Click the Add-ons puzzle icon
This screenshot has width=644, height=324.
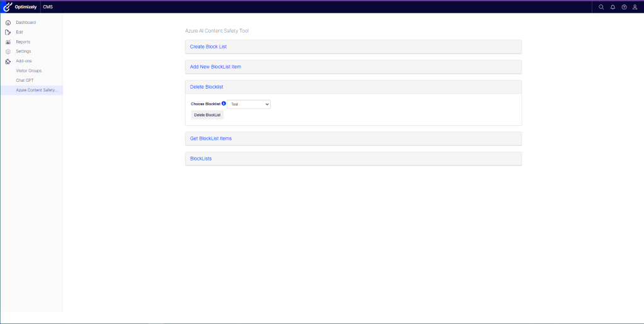coord(8,61)
